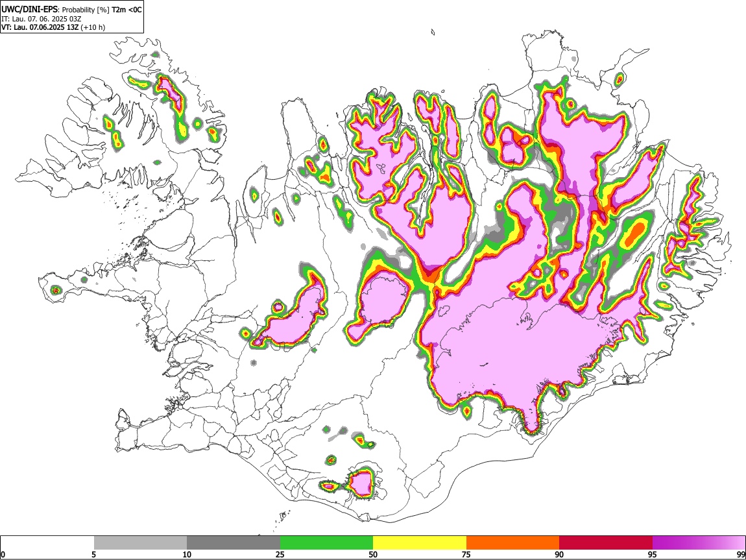Click the legend label '95'

[x=653, y=554]
